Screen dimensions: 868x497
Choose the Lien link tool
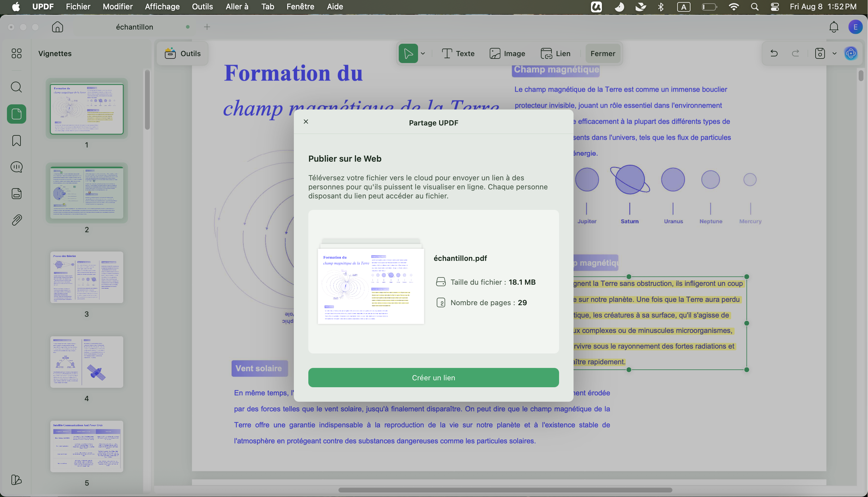[x=555, y=54]
